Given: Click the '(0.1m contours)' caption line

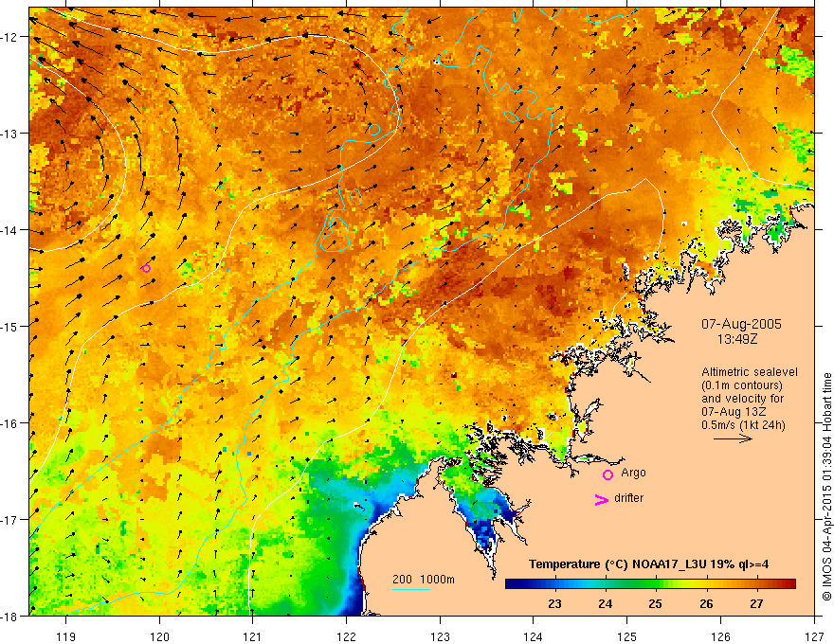Looking at the screenshot, I should coord(742,385).
